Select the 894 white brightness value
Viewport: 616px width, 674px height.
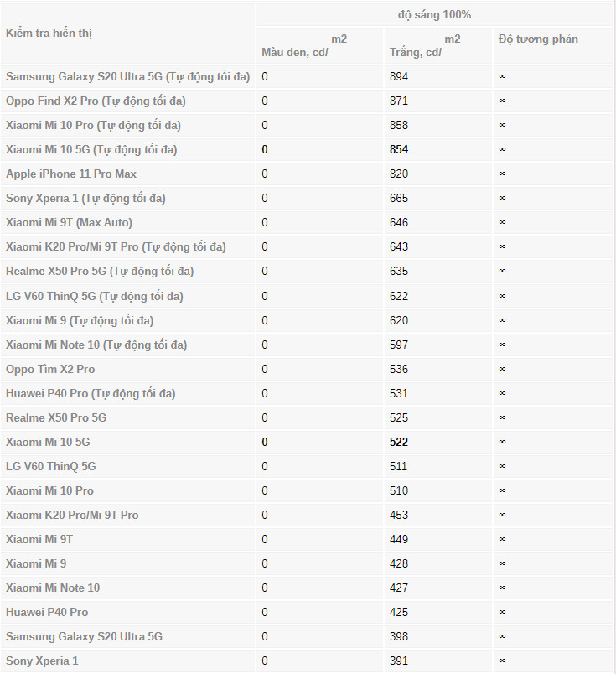pos(399,76)
